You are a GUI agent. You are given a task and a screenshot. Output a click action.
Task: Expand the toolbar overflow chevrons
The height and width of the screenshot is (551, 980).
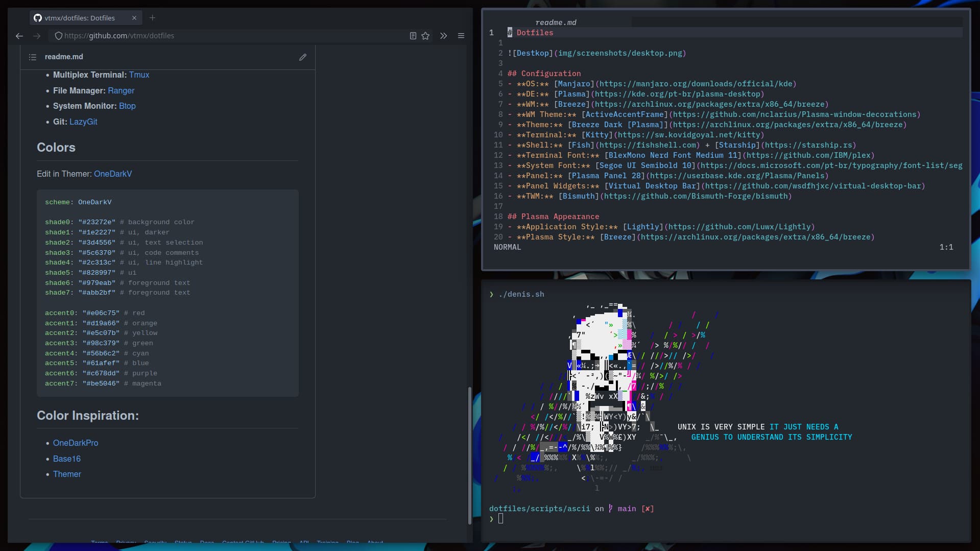pos(443,36)
